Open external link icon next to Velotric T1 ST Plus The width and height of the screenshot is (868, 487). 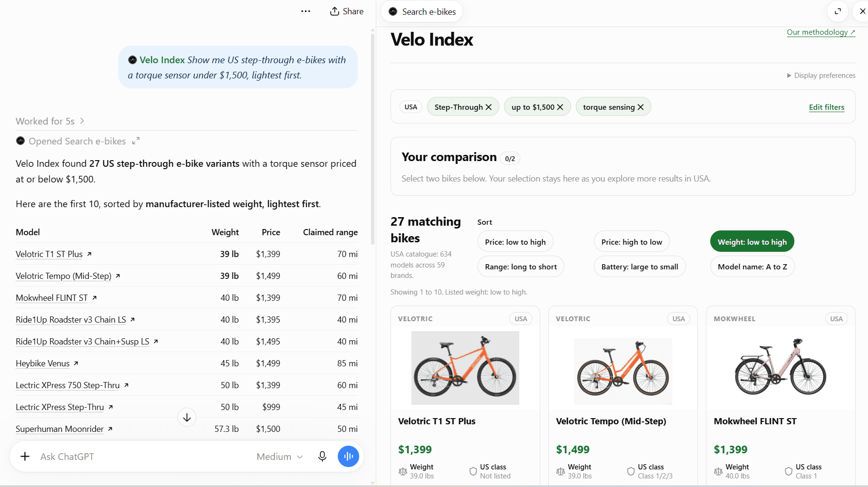[89, 254]
